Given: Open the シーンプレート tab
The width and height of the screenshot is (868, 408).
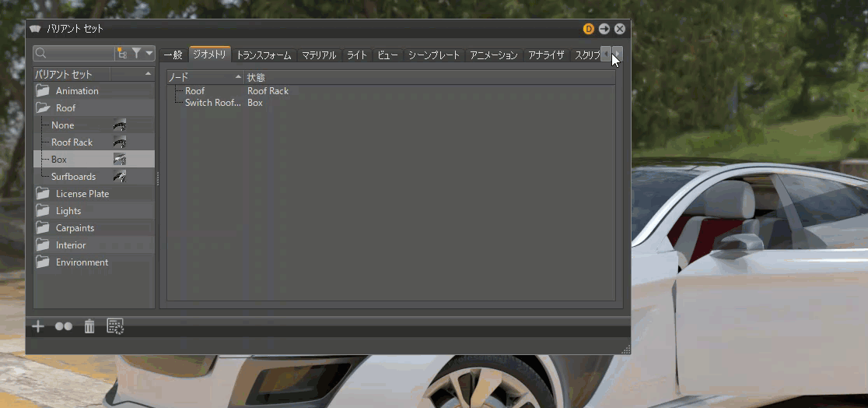Looking at the screenshot, I should coord(434,55).
